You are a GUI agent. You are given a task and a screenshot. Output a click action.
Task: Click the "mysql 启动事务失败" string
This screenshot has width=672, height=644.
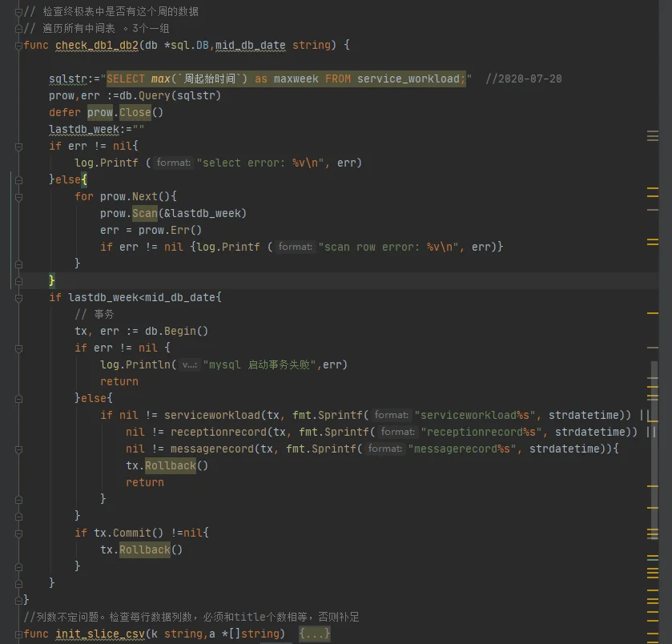(260, 365)
